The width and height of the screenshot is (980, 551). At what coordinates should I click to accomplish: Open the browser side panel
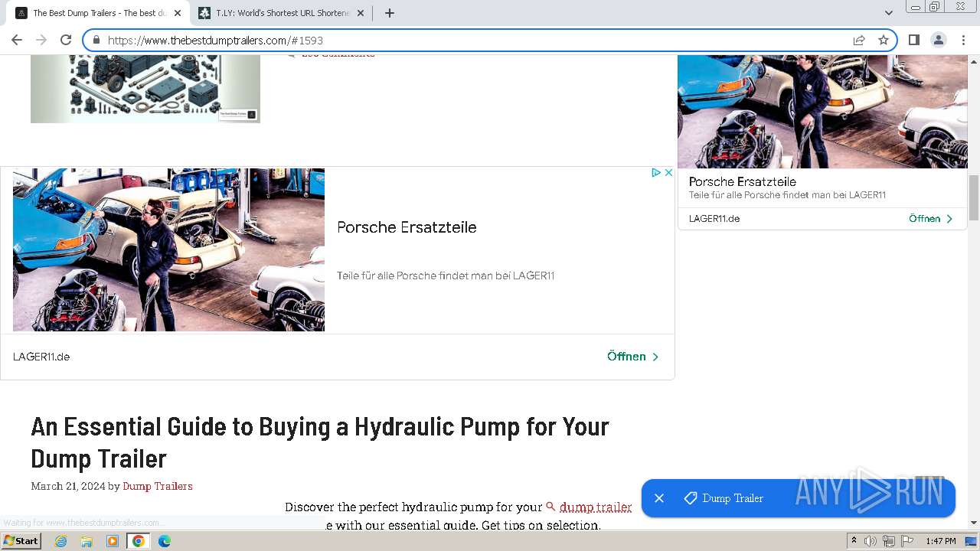[x=913, y=40]
